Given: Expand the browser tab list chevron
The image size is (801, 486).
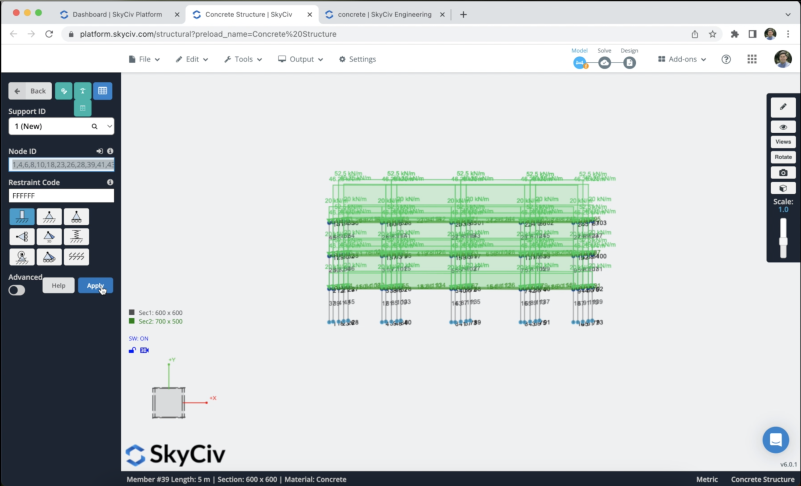Looking at the screenshot, I should [788, 14].
